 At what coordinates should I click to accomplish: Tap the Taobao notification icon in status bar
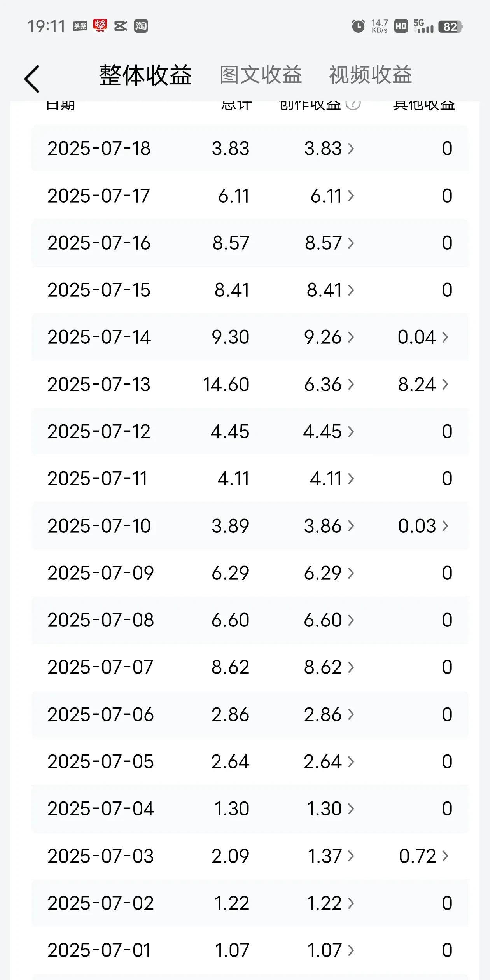coord(141,26)
